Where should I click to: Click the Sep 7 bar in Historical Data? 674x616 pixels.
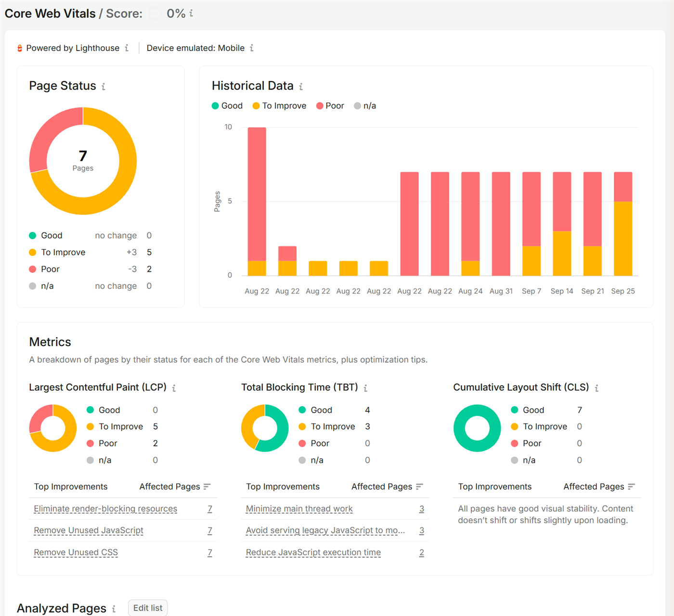click(531, 224)
